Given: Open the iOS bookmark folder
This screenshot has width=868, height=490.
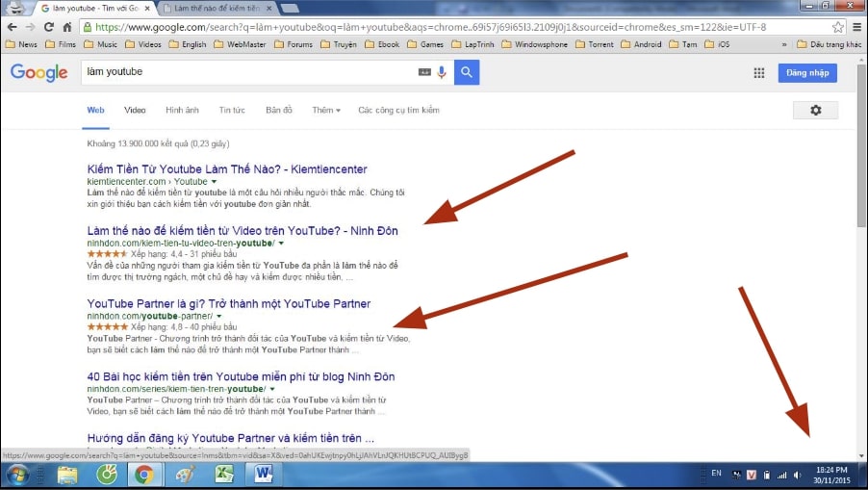Looking at the screenshot, I should [x=718, y=44].
